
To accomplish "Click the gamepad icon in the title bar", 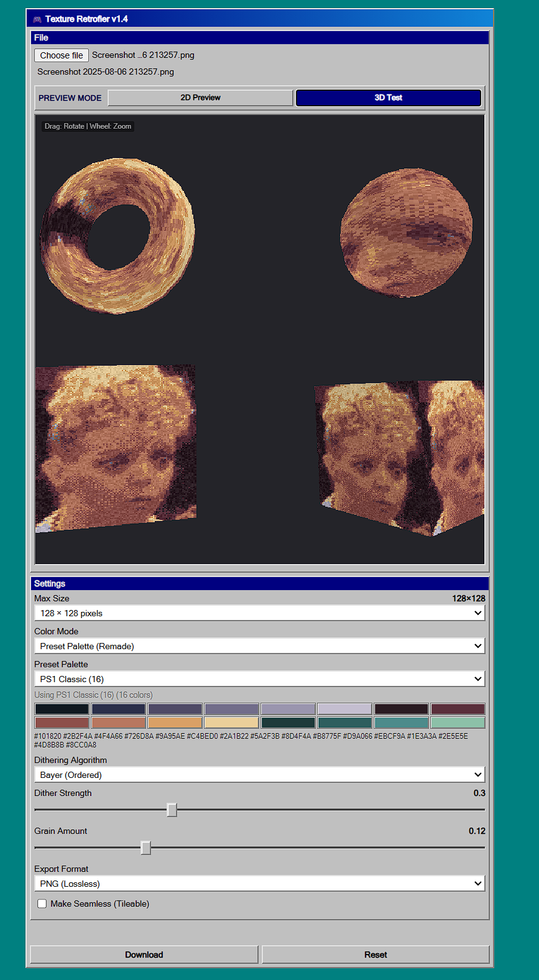I will click(x=37, y=19).
